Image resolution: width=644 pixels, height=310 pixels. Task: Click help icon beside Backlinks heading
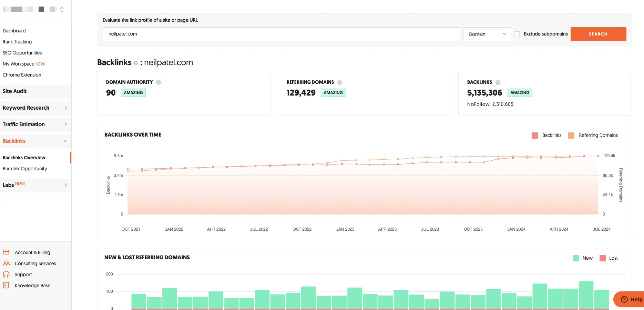136,63
